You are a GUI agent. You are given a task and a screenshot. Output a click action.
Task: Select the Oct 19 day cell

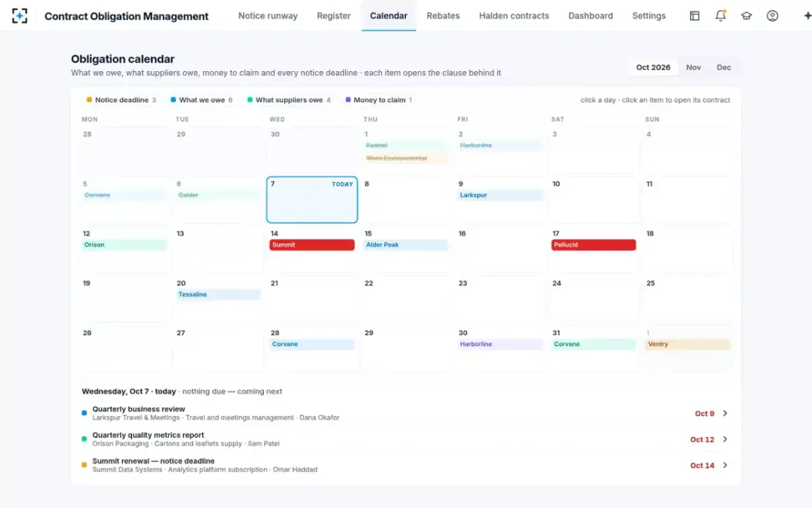[124, 299]
